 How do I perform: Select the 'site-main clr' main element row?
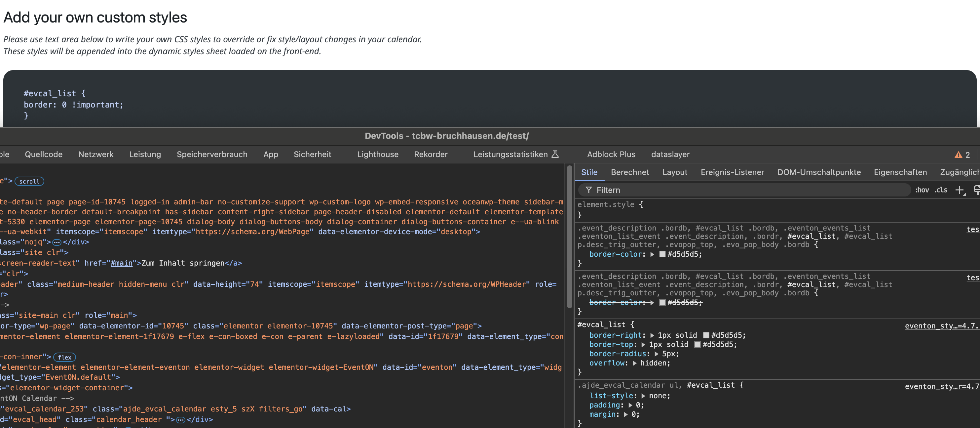tap(68, 316)
